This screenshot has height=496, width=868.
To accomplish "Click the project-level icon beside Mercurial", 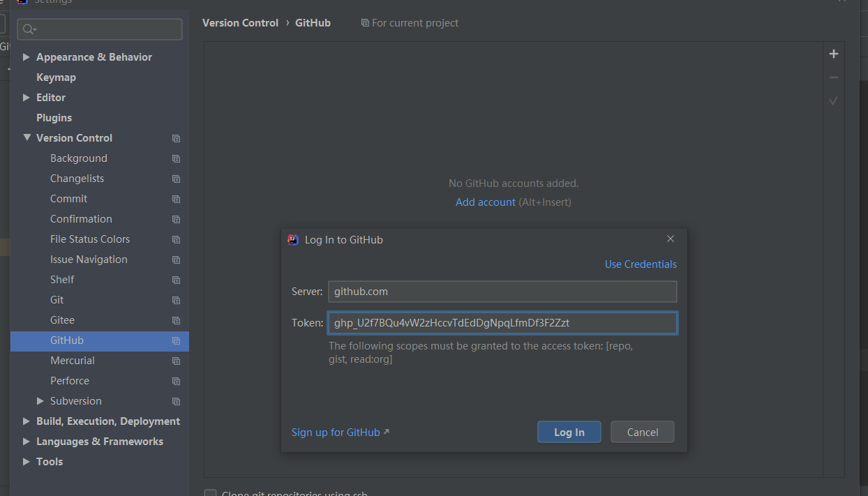I will click(176, 361).
